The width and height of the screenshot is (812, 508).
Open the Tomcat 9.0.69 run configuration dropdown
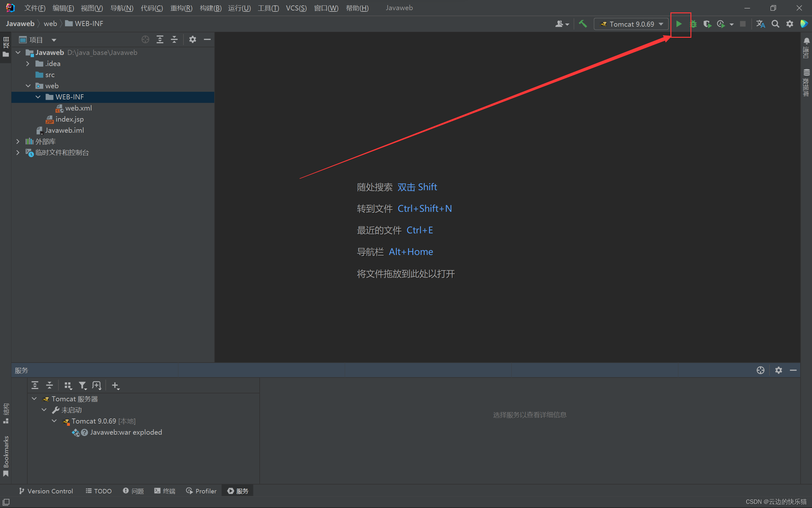click(631, 24)
